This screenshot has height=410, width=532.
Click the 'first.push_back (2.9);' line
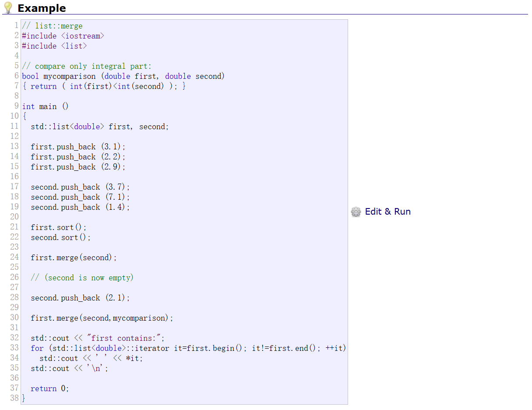78,167
